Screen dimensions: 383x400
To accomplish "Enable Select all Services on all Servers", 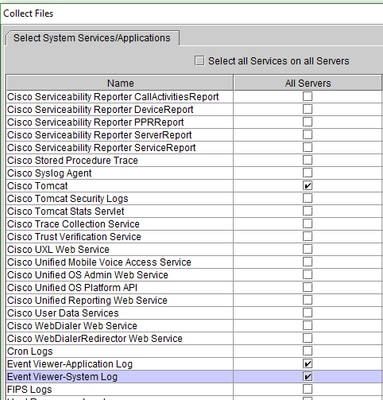I will coord(199,61).
